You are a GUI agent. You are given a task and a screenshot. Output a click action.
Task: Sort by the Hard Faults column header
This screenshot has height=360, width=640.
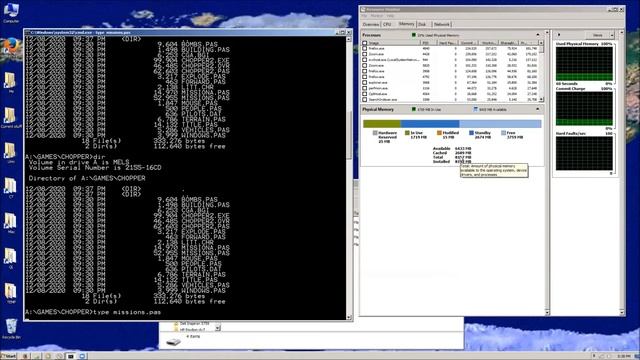[x=447, y=43]
